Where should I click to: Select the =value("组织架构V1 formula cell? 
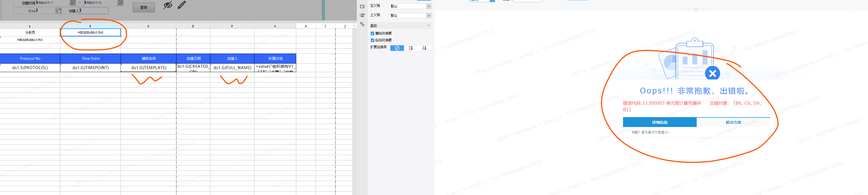click(x=275, y=67)
